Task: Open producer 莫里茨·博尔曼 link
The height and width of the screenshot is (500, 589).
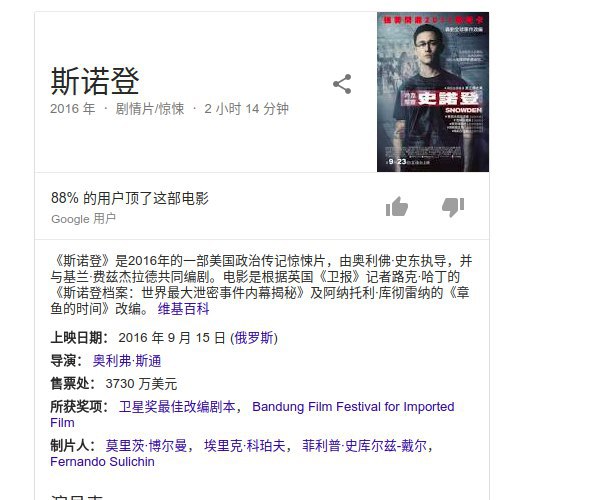Action: click(x=146, y=446)
